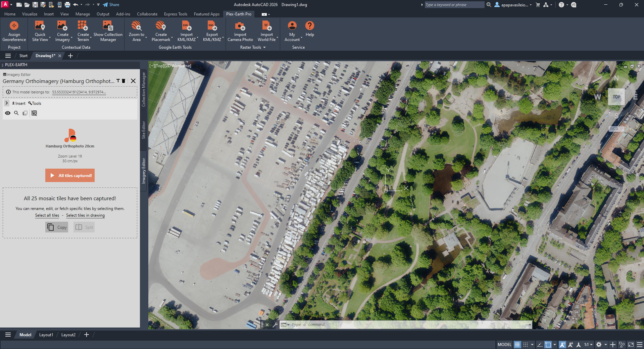Open the Export KML/KMZ tool
Screen dimensions: 644x349
point(212,30)
